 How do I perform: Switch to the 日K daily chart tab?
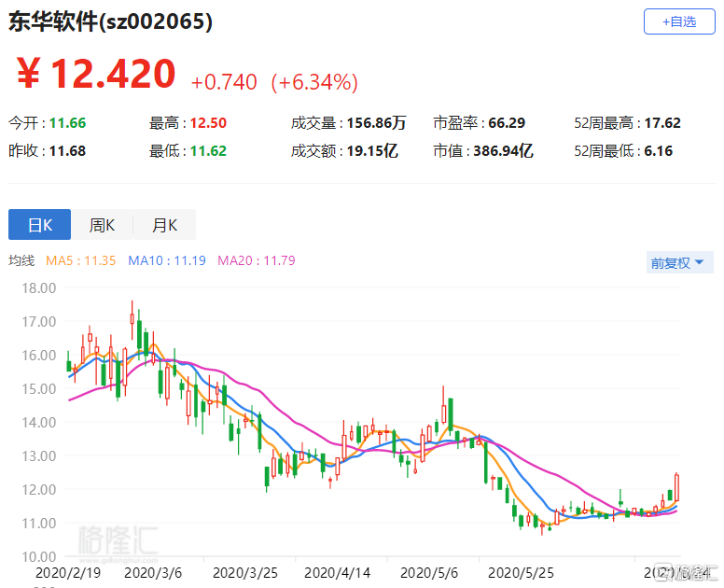(x=40, y=225)
